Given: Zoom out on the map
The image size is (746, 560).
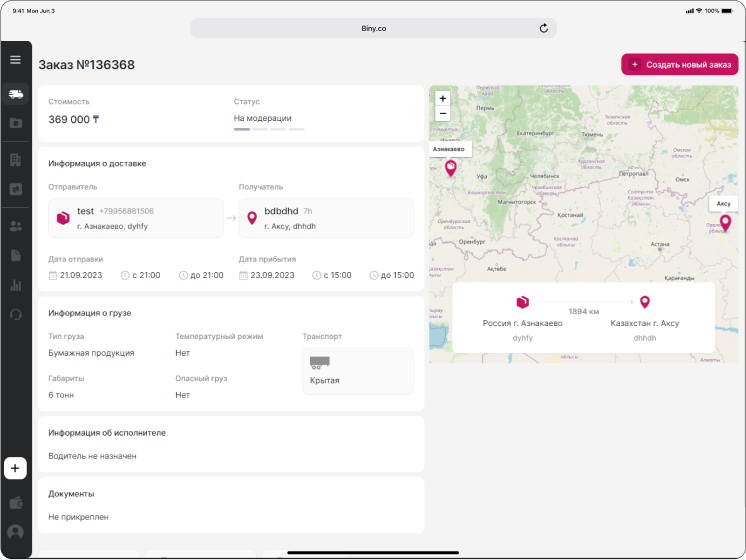Looking at the screenshot, I should [443, 114].
